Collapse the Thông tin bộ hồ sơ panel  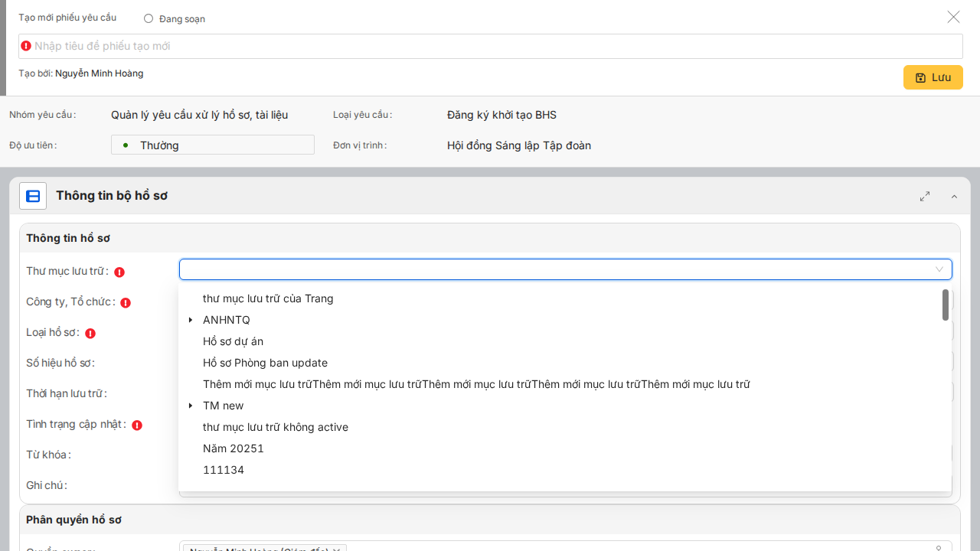click(x=954, y=197)
